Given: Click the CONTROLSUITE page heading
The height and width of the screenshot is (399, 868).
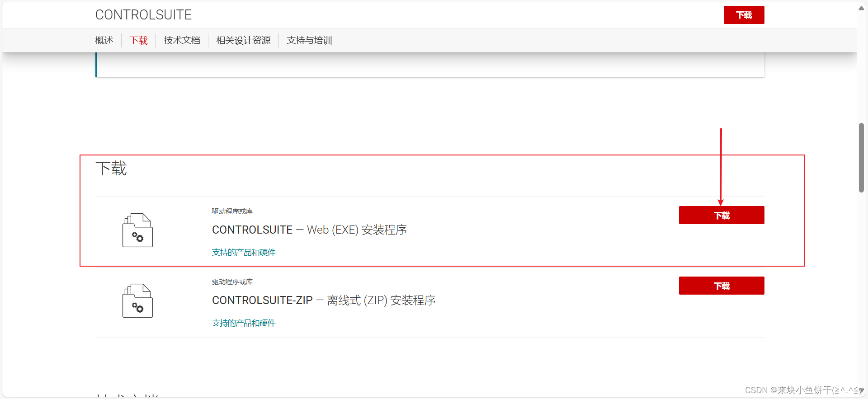Looking at the screenshot, I should click(x=143, y=15).
